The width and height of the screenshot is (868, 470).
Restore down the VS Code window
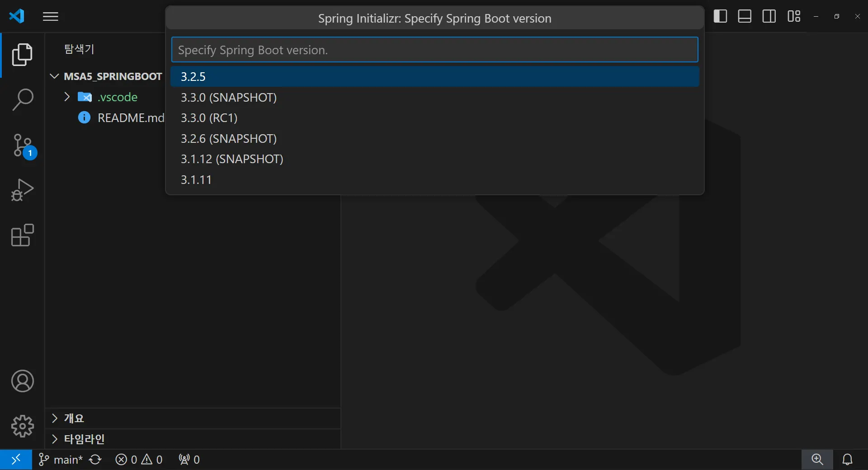point(837,16)
